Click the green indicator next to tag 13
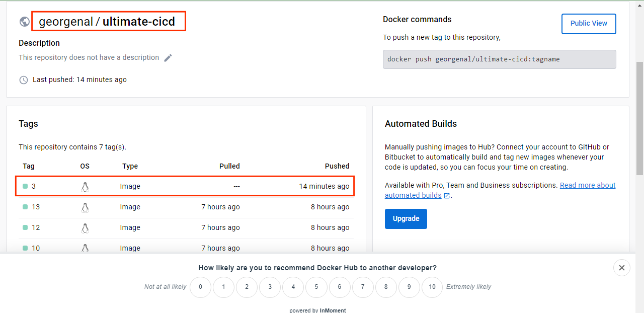Image resolution: width=644 pixels, height=313 pixels. pos(25,206)
